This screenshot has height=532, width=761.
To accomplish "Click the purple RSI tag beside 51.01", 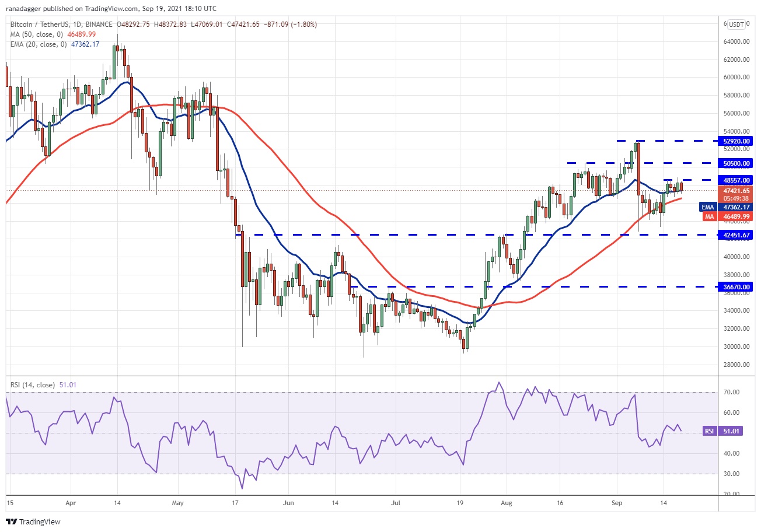I will 710,432.
